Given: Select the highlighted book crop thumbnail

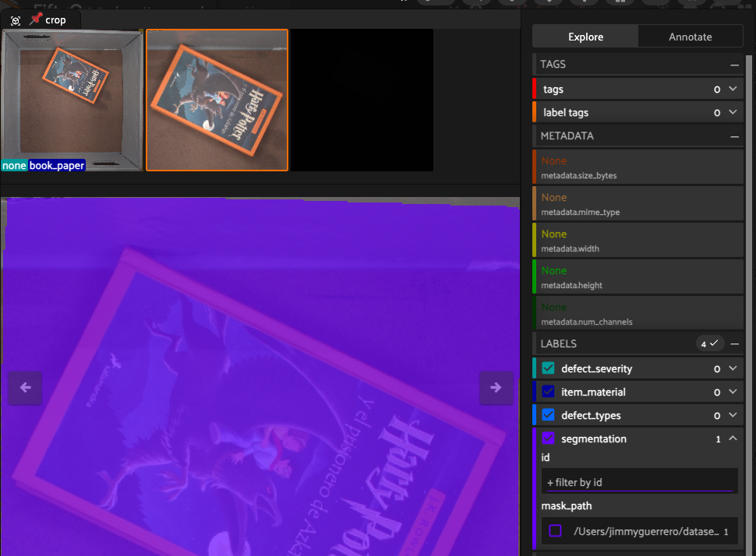Looking at the screenshot, I should [x=217, y=100].
